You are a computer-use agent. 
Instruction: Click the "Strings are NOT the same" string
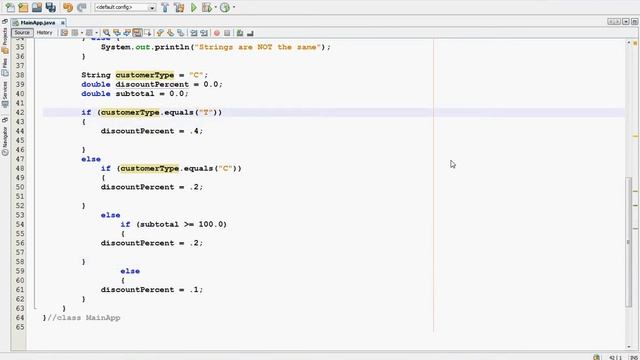258,47
